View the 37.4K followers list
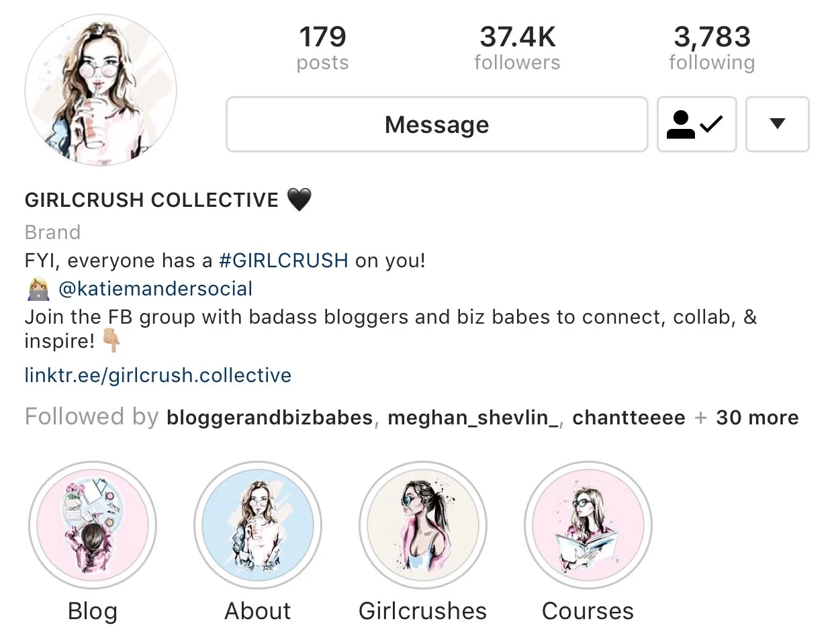This screenshot has width=834, height=644. pyautogui.click(x=517, y=48)
